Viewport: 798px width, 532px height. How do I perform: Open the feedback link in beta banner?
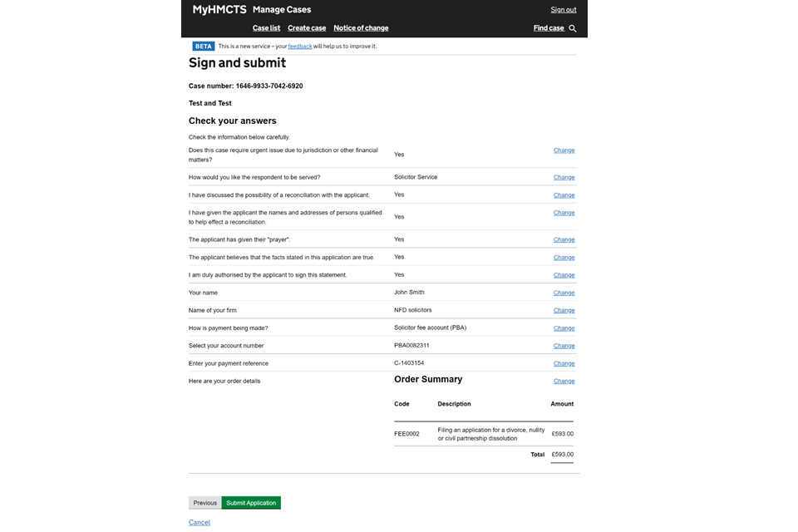[300, 47]
